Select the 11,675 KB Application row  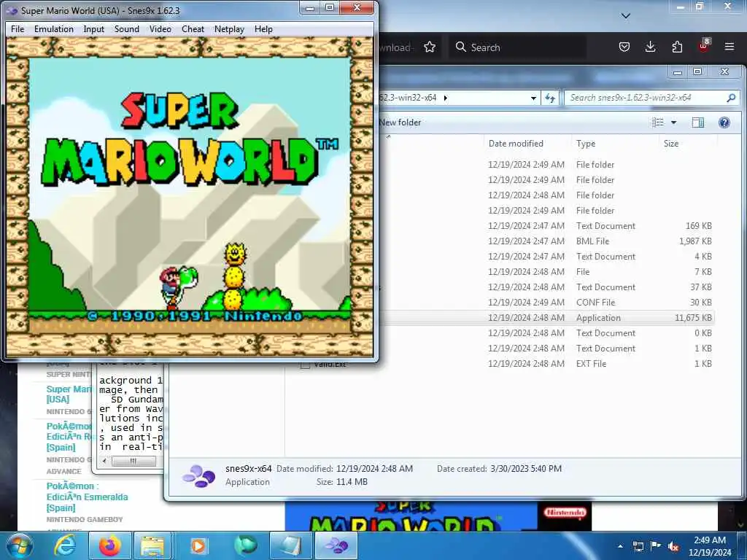548,318
